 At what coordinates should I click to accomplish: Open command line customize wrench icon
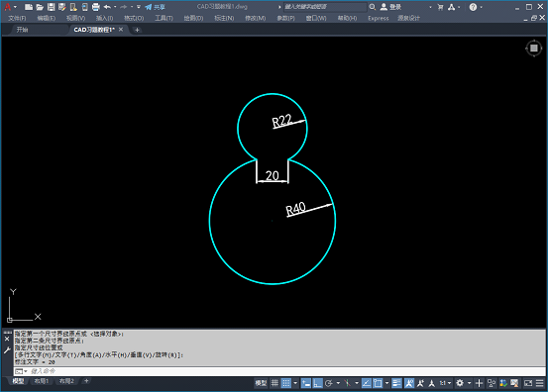7,349
